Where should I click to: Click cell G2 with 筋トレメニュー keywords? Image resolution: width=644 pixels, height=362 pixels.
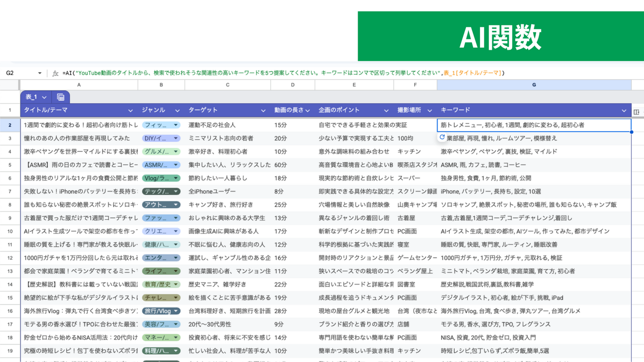pos(534,125)
